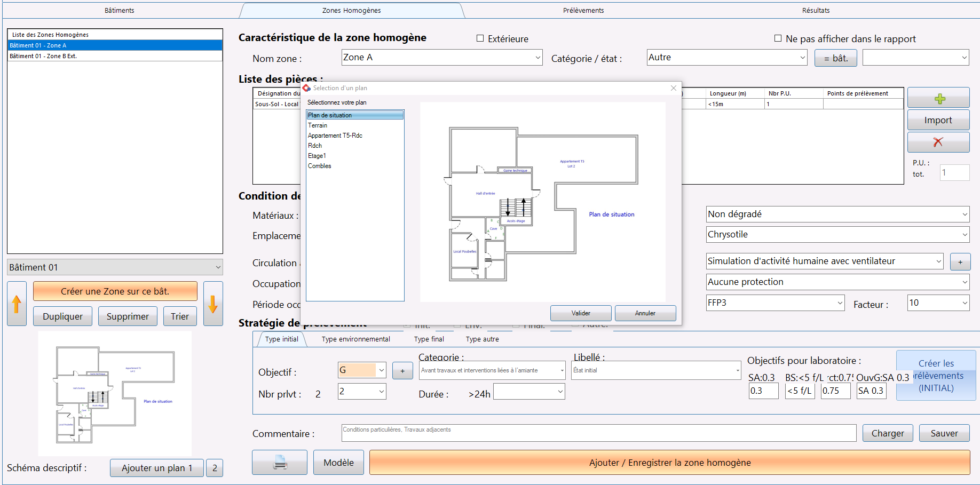Click the green plus add-room icon
The width and height of the screenshot is (980, 485).
[x=938, y=98]
